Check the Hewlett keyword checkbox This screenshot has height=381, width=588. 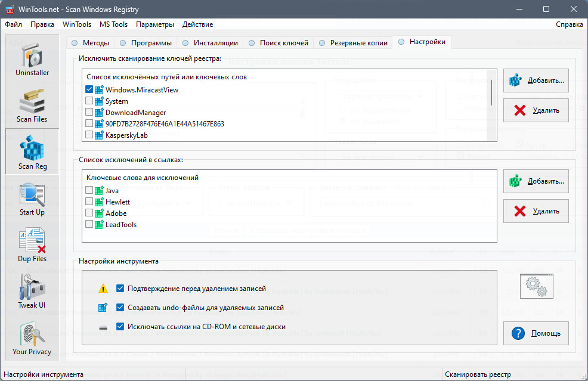point(89,201)
